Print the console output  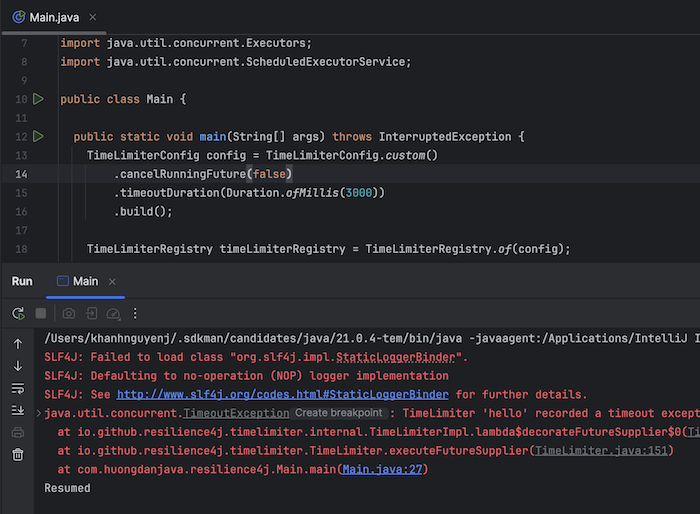18,432
